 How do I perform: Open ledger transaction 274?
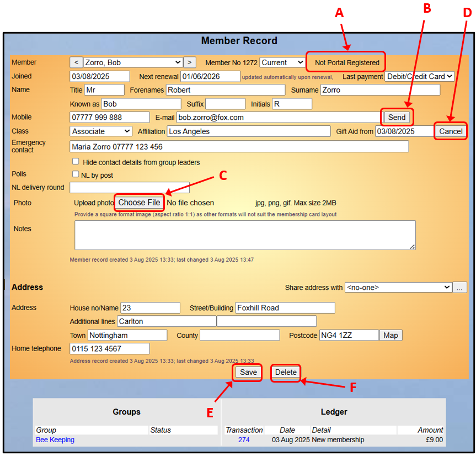244,440
